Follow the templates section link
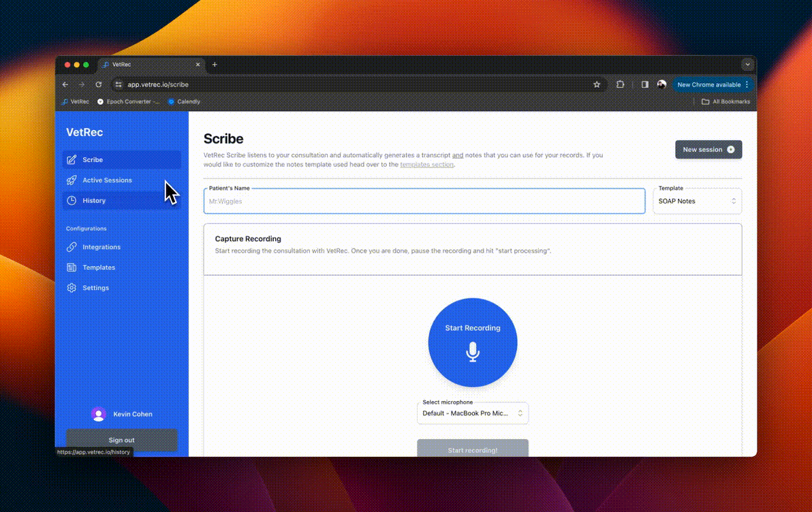Screen dimensions: 812x512 [426, 165]
